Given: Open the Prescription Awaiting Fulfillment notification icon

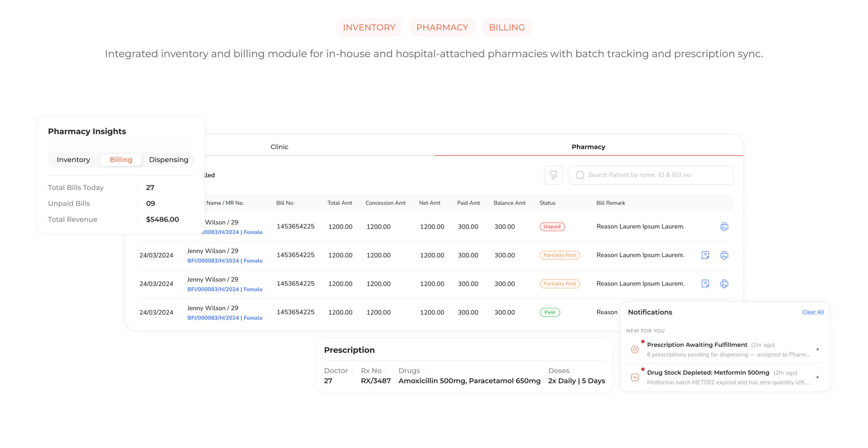Looking at the screenshot, I should coord(635,349).
